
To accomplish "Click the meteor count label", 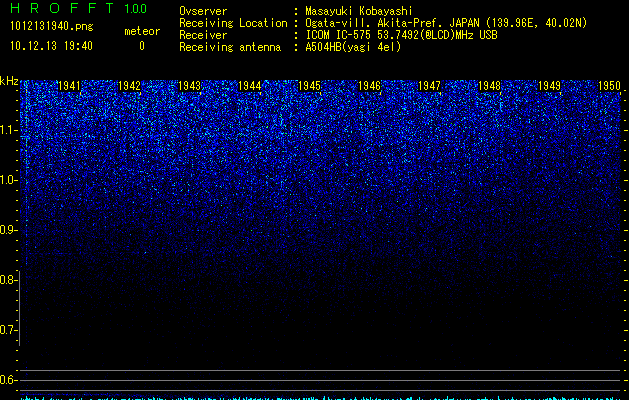I will click(x=142, y=31).
